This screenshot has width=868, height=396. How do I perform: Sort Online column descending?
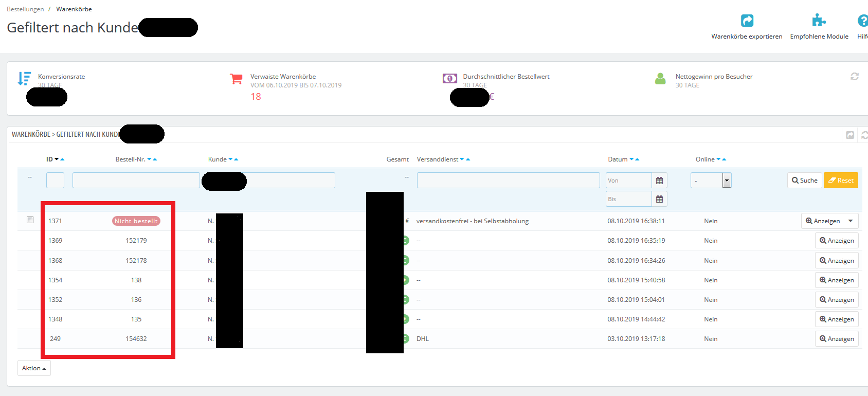click(718, 159)
